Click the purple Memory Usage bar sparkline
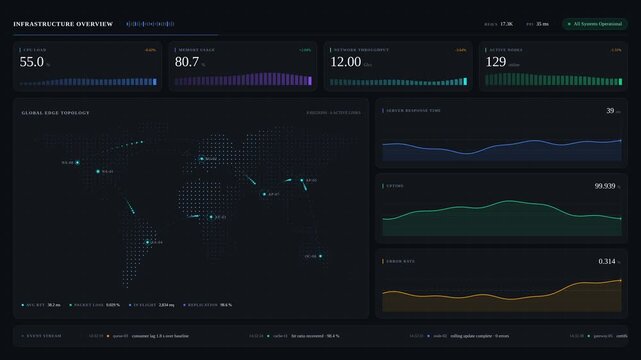This screenshot has width=641, height=360. tap(243, 79)
